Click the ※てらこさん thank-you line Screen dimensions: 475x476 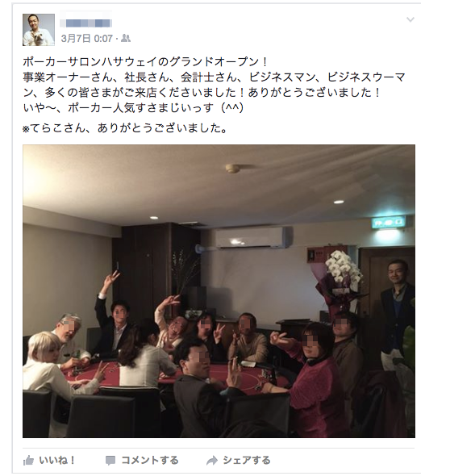click(124, 128)
